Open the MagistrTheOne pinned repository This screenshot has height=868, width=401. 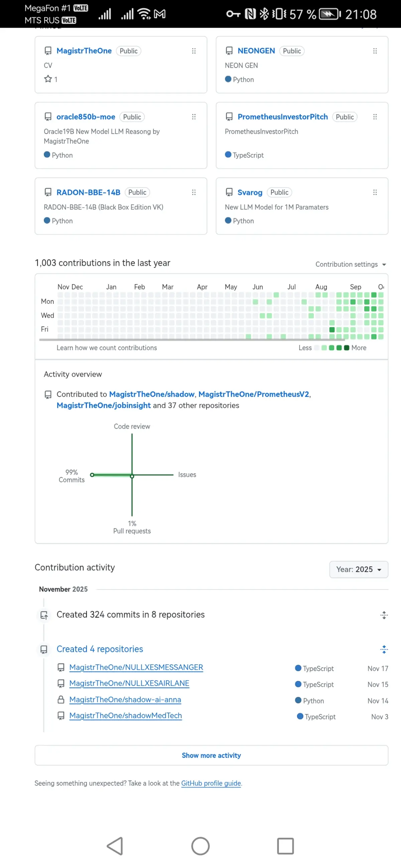(84, 51)
